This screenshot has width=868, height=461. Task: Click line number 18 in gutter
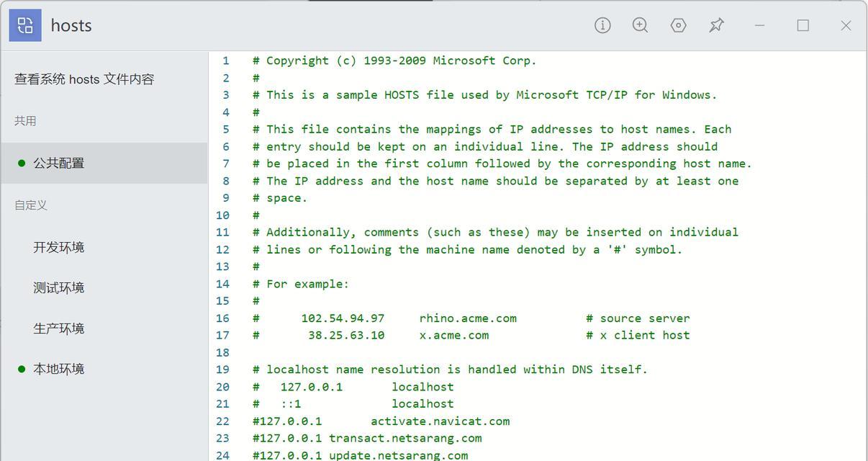click(x=222, y=352)
